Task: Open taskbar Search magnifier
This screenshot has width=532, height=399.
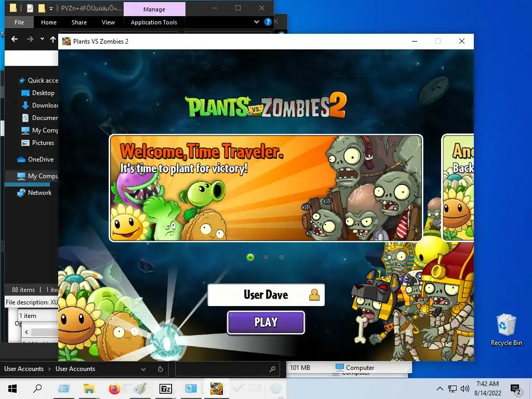Action: (x=37, y=389)
